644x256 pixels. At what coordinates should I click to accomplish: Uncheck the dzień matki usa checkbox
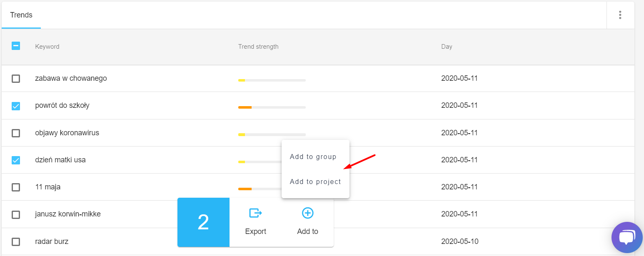pyautogui.click(x=16, y=160)
